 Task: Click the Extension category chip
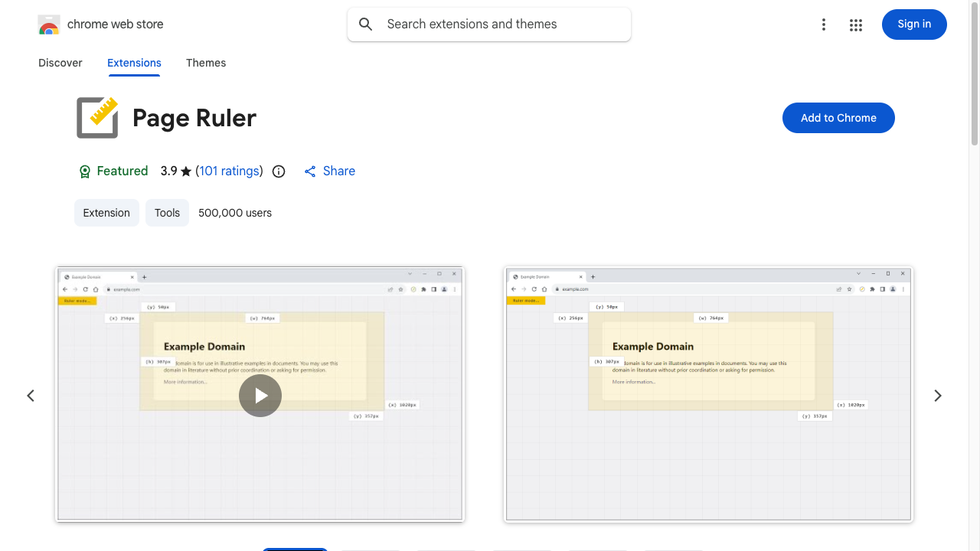[106, 213]
